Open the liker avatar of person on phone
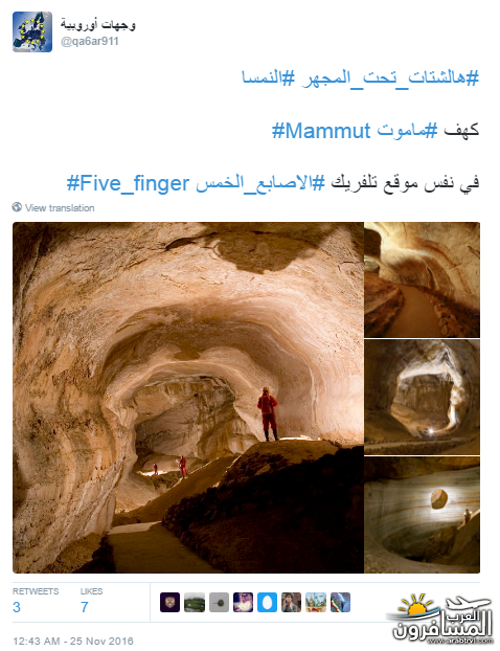 click(x=292, y=602)
